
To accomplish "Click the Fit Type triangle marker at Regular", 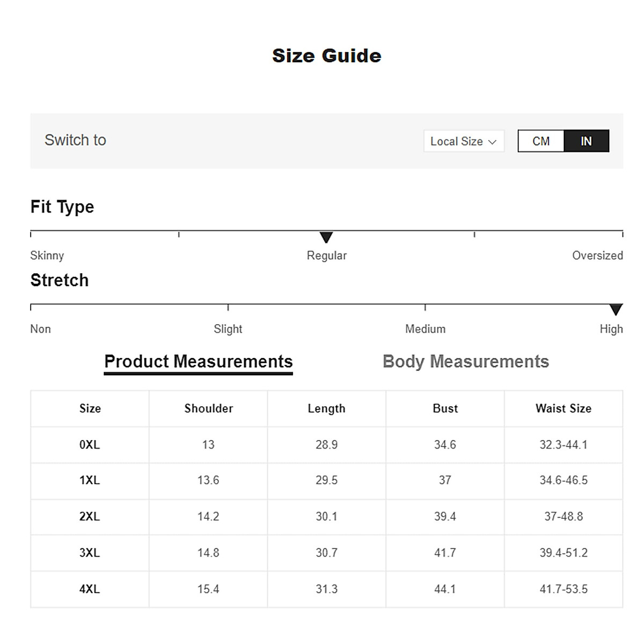I will (x=326, y=237).
